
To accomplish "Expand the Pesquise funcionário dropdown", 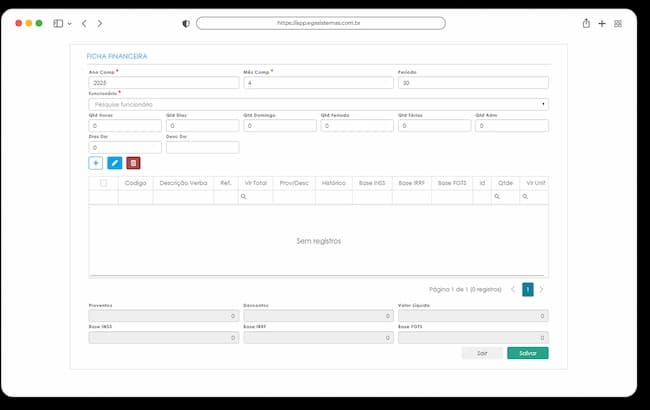I will tap(318, 104).
